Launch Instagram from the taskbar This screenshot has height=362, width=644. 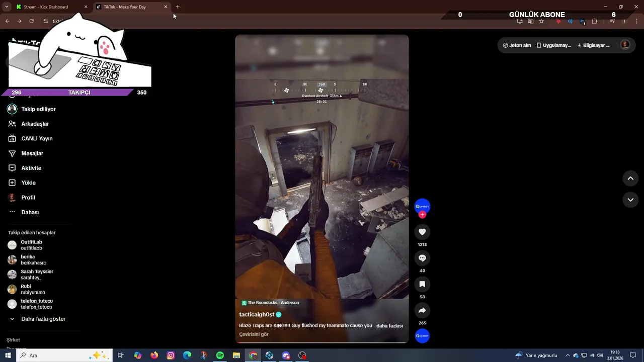coord(171,355)
